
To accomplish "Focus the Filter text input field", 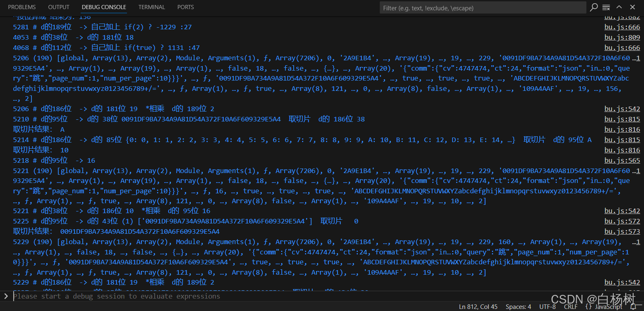I will pyautogui.click(x=483, y=7).
